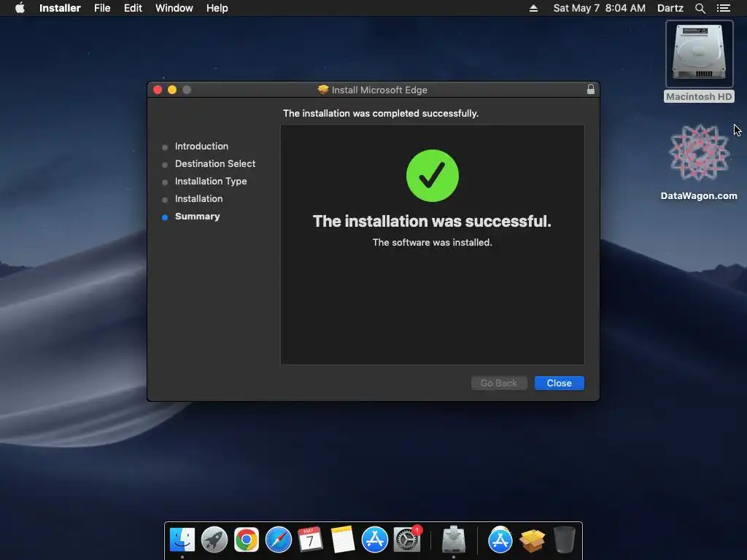This screenshot has height=560, width=747.
Task: Open Notes from the dock
Action: pos(343,540)
